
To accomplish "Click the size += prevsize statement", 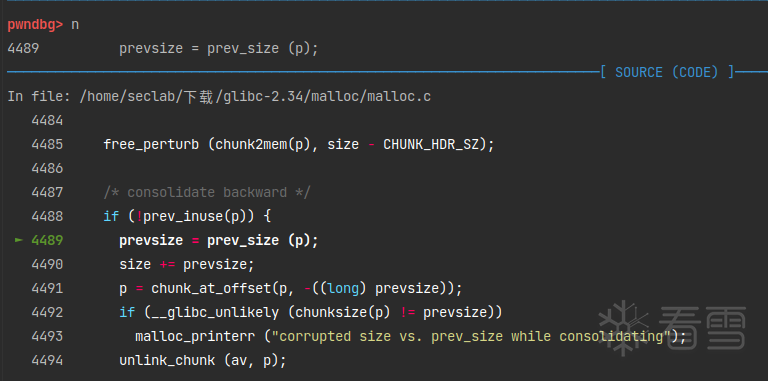I will (x=187, y=264).
